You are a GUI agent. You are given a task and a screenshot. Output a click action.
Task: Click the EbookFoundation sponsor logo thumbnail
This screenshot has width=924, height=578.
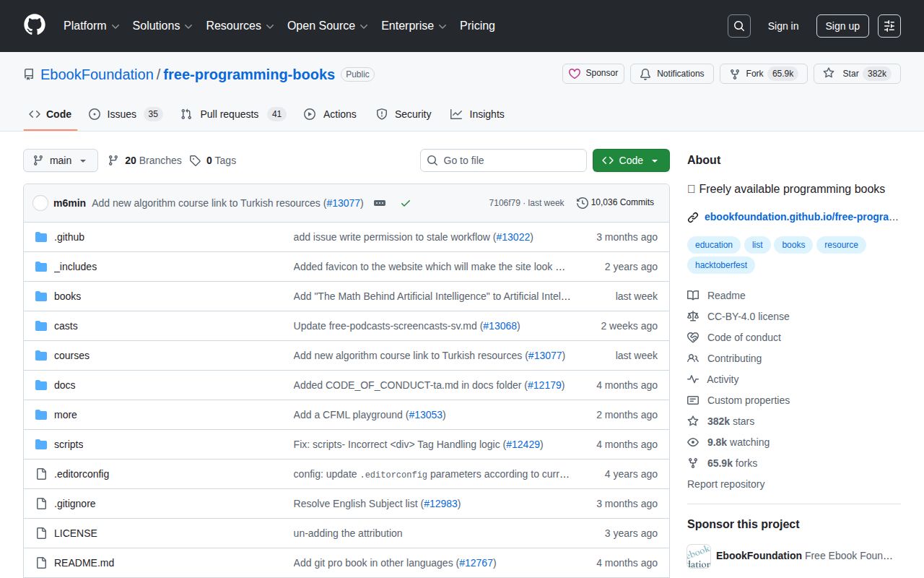698,556
